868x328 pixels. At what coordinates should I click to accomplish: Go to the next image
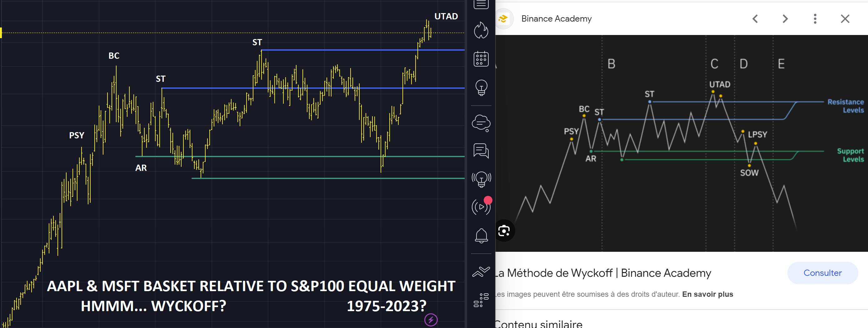pyautogui.click(x=785, y=18)
